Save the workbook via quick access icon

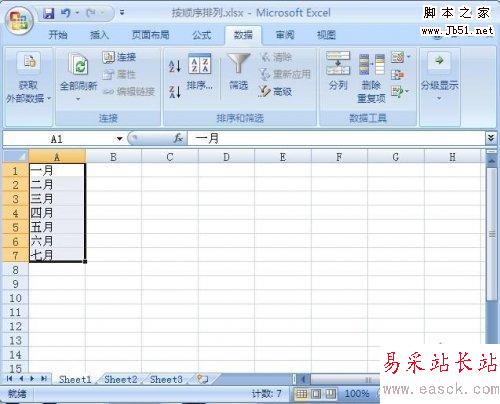[x=49, y=13]
